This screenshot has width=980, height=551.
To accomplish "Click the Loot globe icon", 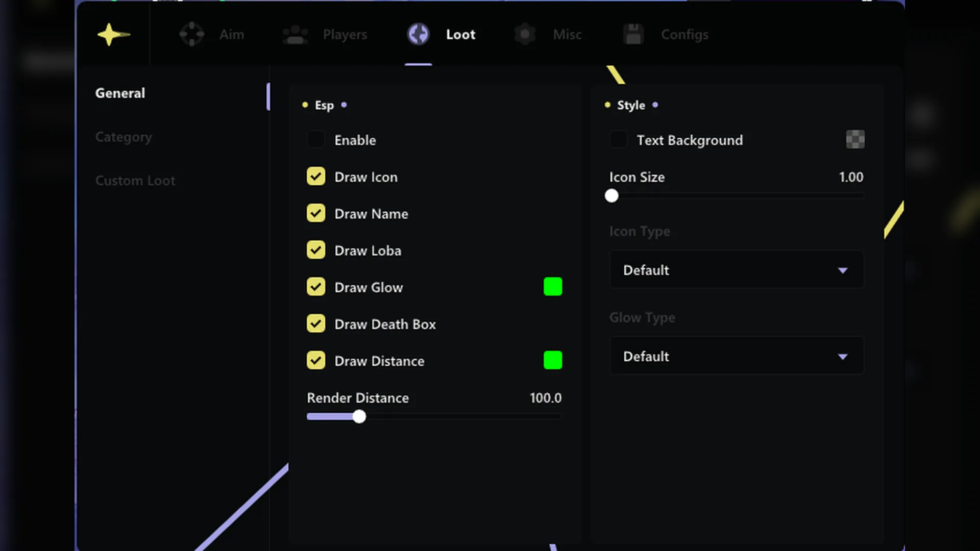I will [x=419, y=35].
